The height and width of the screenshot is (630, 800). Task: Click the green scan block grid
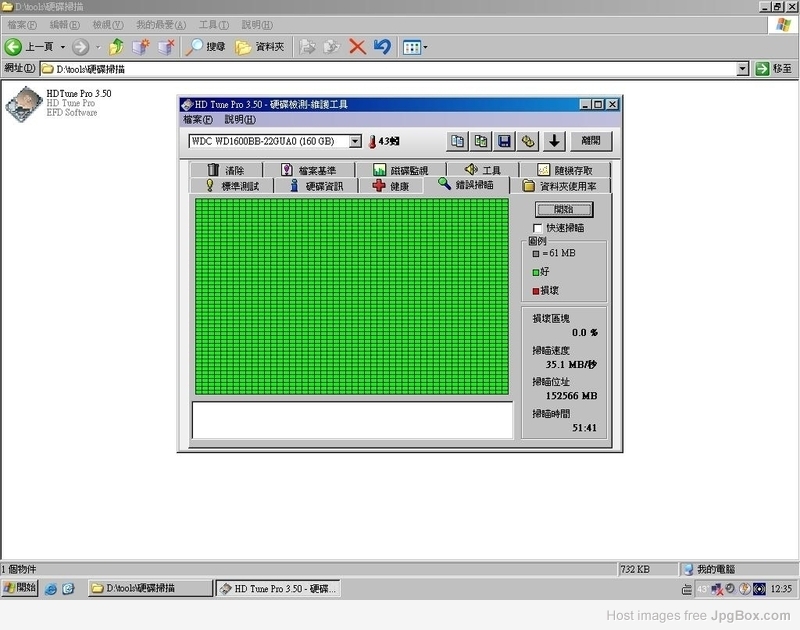(353, 297)
